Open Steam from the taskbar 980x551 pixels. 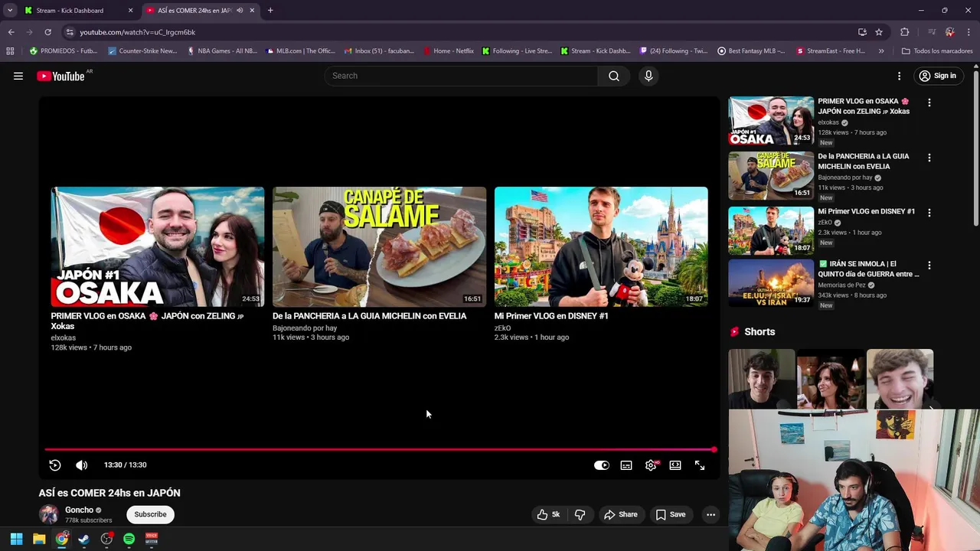tap(84, 539)
